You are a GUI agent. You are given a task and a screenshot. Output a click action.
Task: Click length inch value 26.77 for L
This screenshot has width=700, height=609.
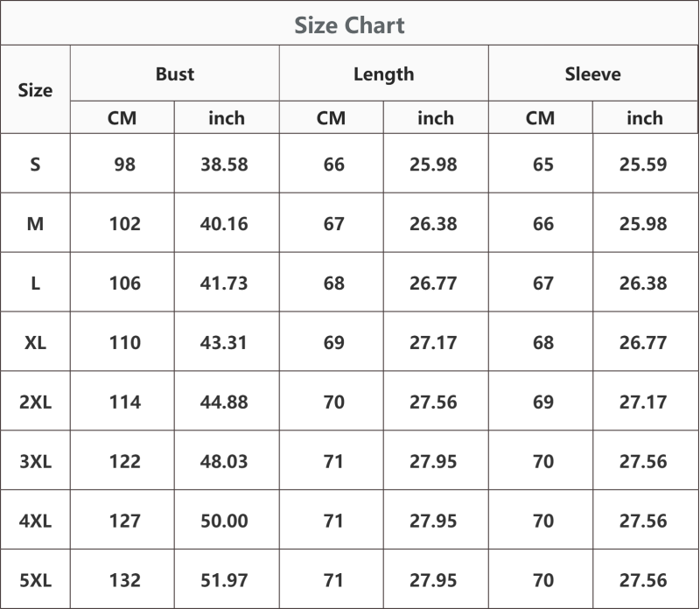click(433, 283)
